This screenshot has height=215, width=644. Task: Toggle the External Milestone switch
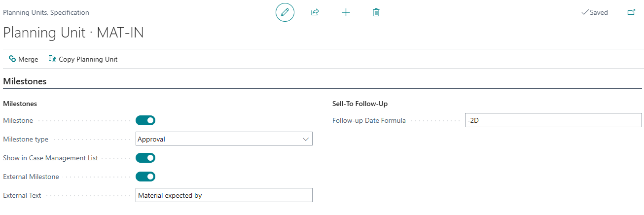[x=145, y=177]
